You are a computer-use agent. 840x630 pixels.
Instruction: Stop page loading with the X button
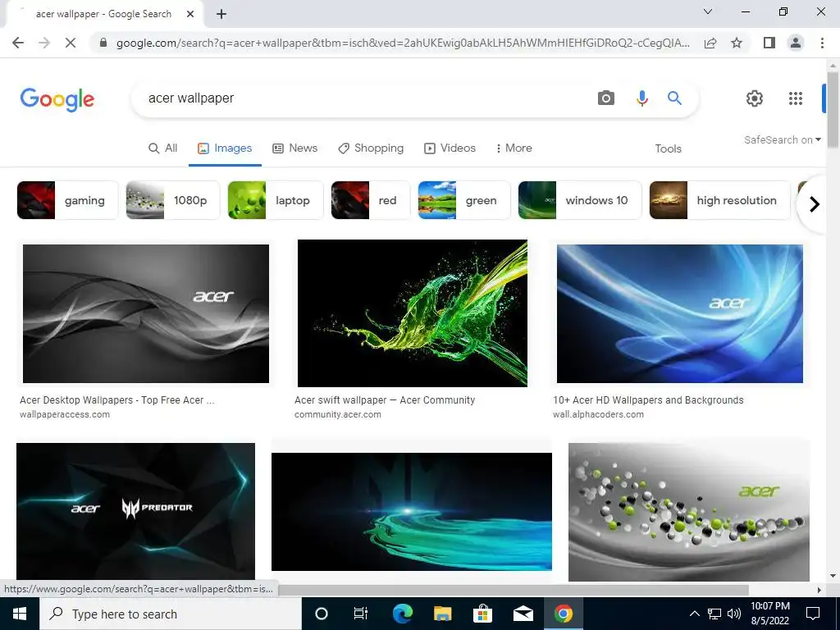click(x=71, y=43)
